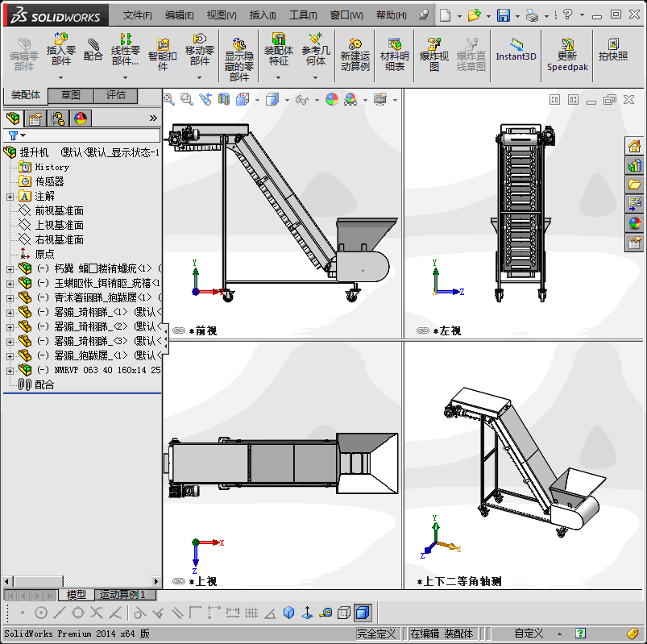Screen dimensions: 647x644
Task: Switch to the 评估 tab
Action: tap(116, 95)
